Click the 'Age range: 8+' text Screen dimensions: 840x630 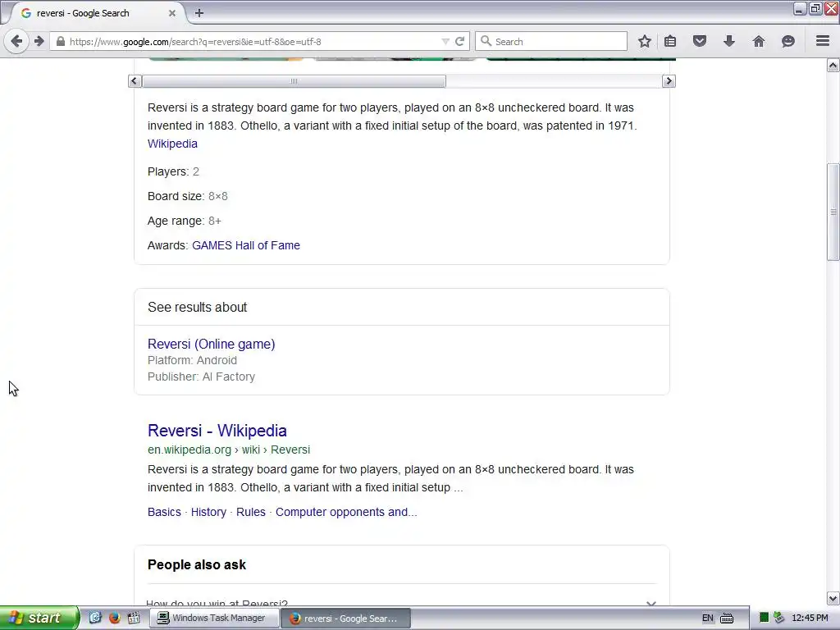click(185, 221)
